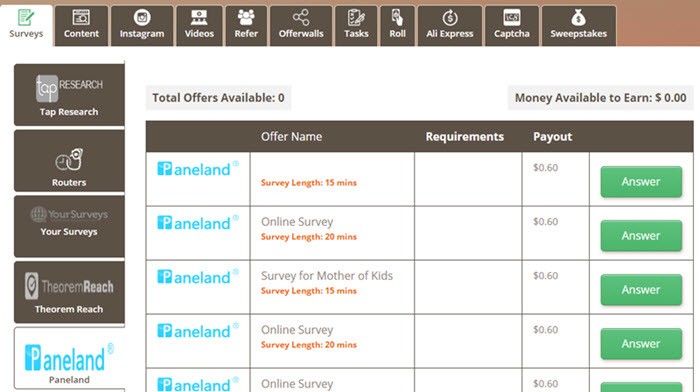The width and height of the screenshot is (700, 392).
Task: Answer the second Online Survey 20 mins
Action: tap(641, 344)
